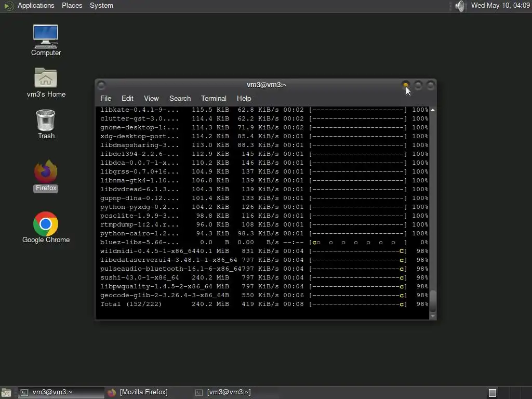The image size is (532, 399).
Task: Launch Google Chrome from the desktop
Action: (46, 228)
